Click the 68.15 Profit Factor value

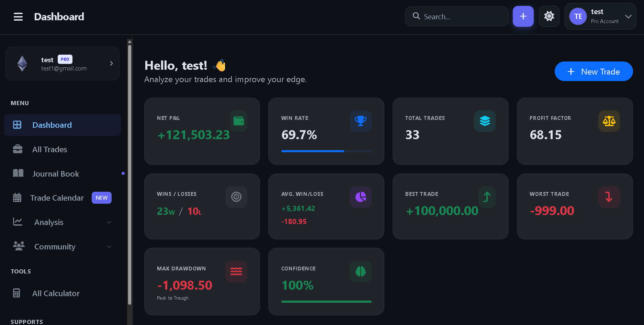546,135
